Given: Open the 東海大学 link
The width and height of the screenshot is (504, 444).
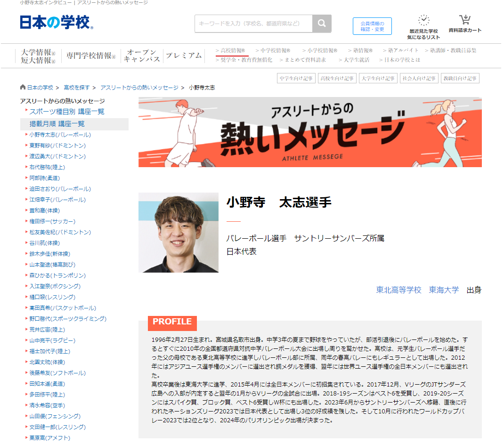Looking at the screenshot, I should pos(445,291).
